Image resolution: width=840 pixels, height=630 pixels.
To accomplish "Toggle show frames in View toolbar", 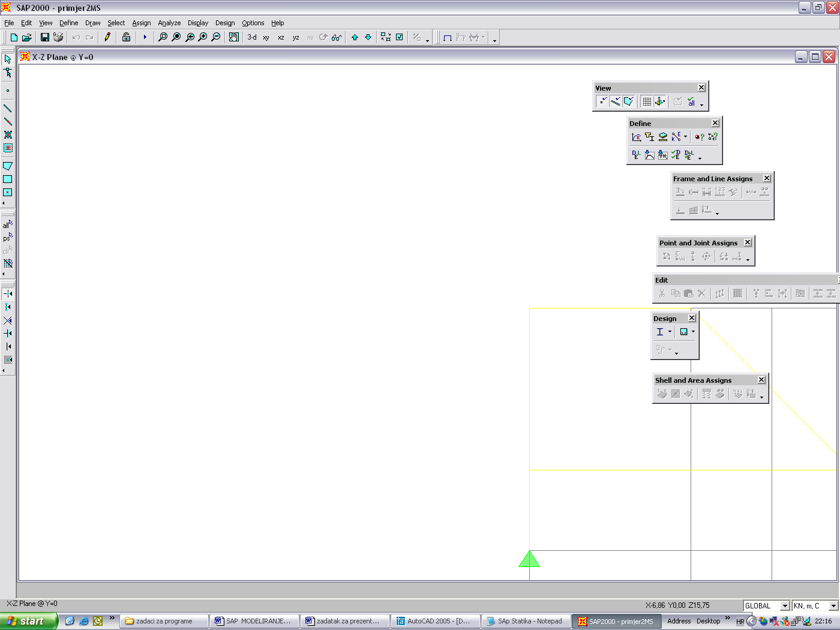I will (616, 101).
